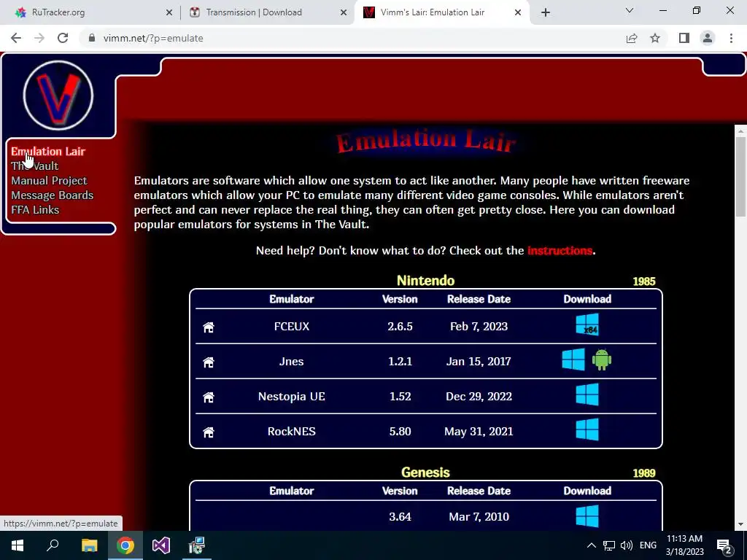Image resolution: width=747 pixels, height=560 pixels.
Task: Open a new browser tab
Action: (x=546, y=12)
